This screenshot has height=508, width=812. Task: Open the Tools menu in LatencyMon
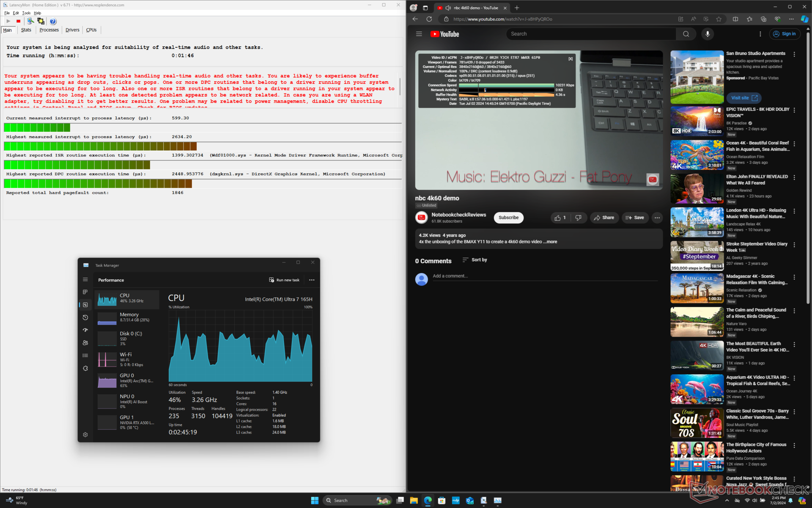(26, 13)
